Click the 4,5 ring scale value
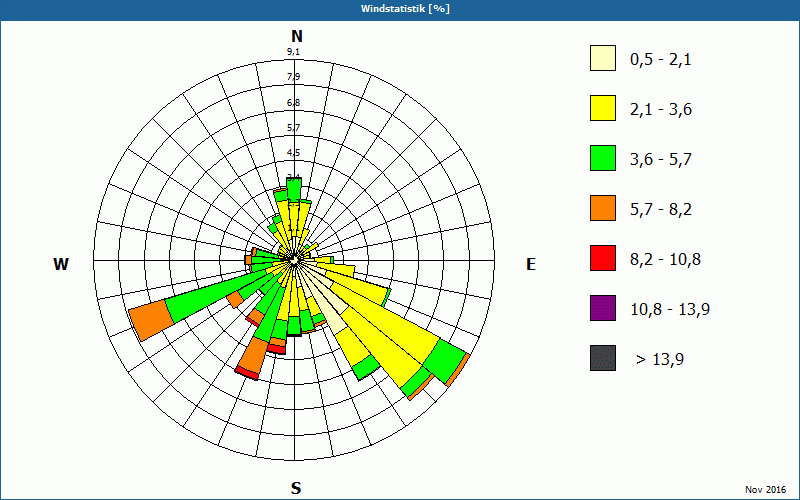Image resolution: width=800 pixels, height=500 pixels. pos(293,153)
